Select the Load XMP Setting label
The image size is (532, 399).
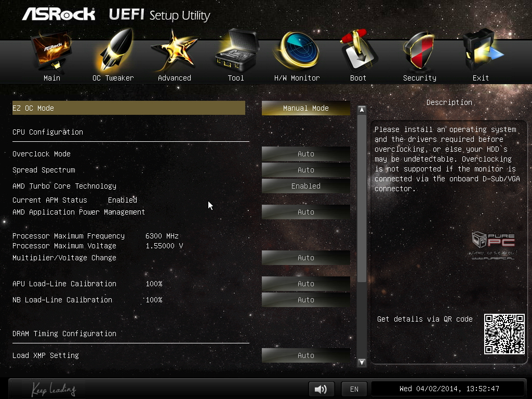click(46, 355)
